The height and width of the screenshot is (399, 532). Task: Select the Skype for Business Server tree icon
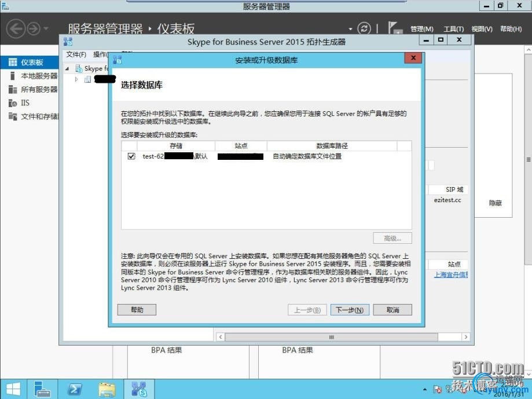pos(79,69)
